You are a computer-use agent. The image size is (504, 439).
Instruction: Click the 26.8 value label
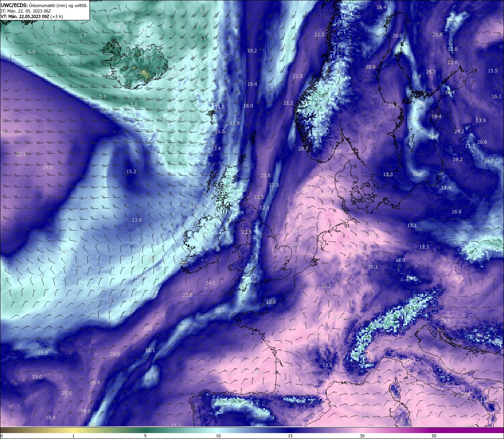pyautogui.click(x=337, y=151)
